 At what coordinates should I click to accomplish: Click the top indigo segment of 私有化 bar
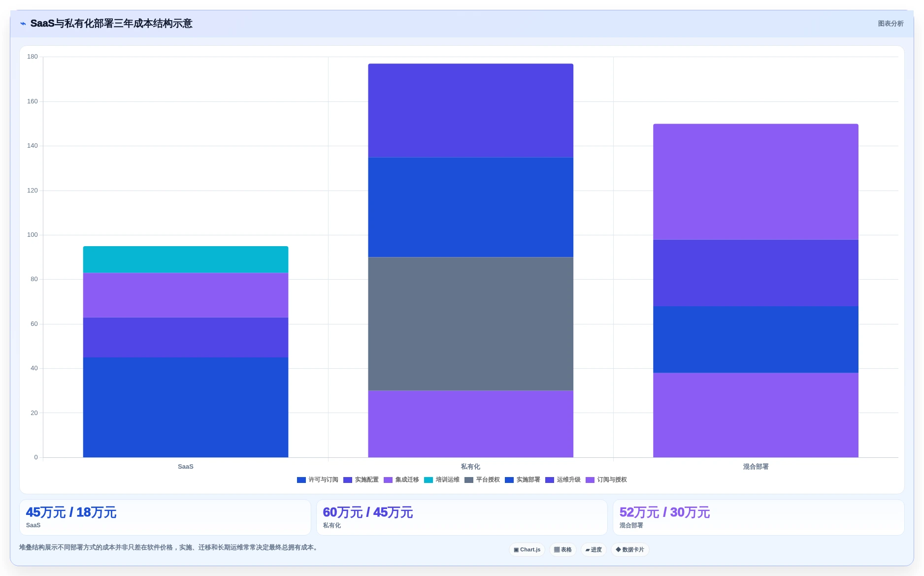[x=470, y=110]
